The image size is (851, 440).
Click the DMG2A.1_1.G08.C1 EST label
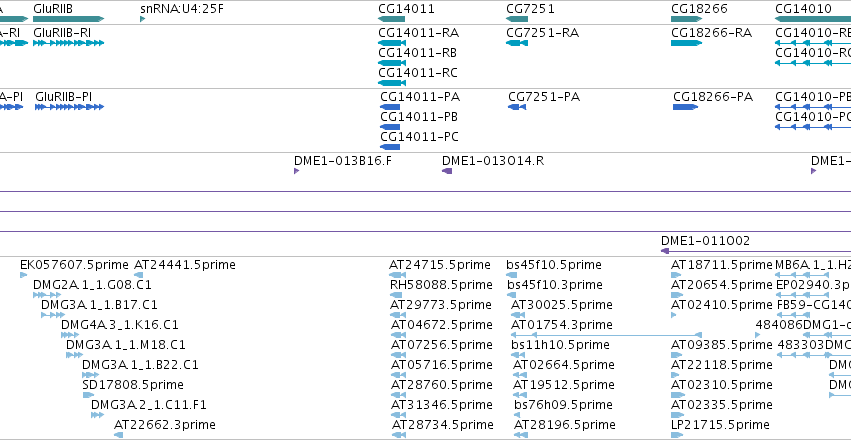coord(92,285)
